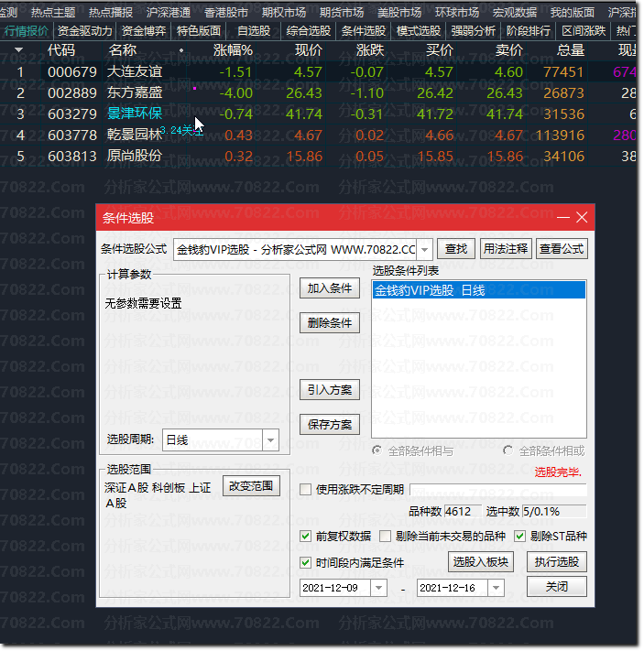Screen dimensions: 644x651
Task: Click the 改变范围 button
Action: 251,486
